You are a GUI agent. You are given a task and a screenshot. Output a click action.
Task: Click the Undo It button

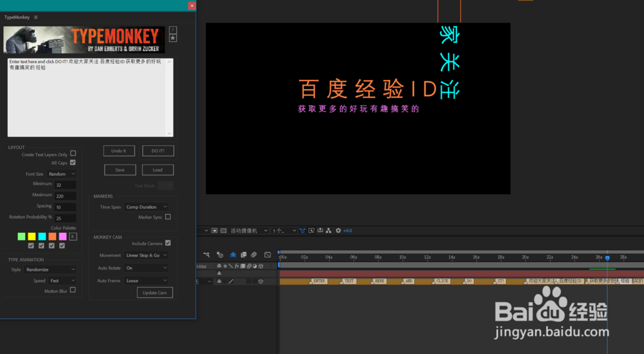[x=119, y=151]
